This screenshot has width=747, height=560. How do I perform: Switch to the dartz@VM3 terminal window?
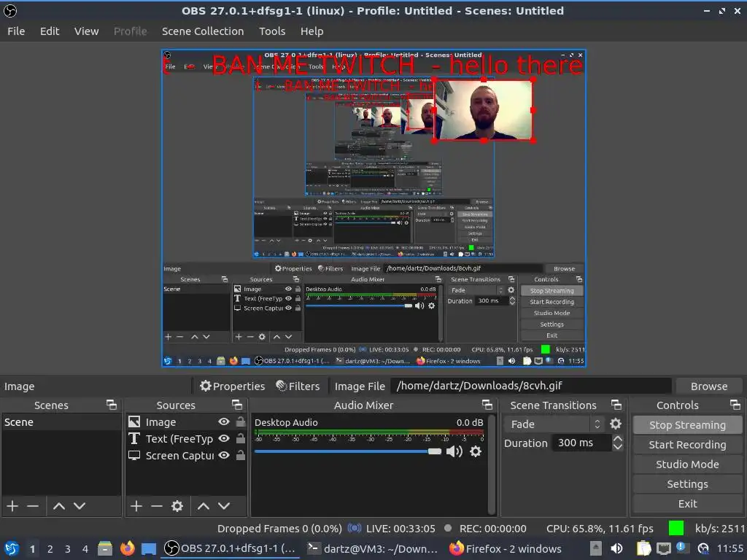coord(371,549)
